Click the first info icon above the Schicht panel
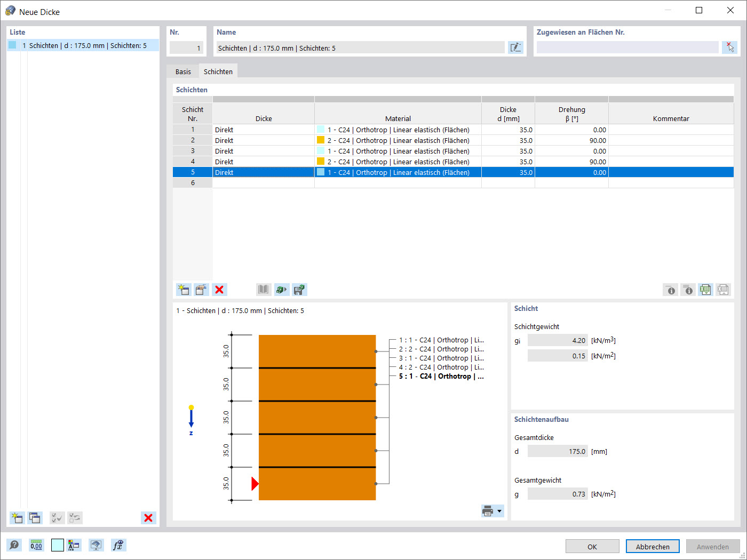747x560 pixels. coord(671,290)
